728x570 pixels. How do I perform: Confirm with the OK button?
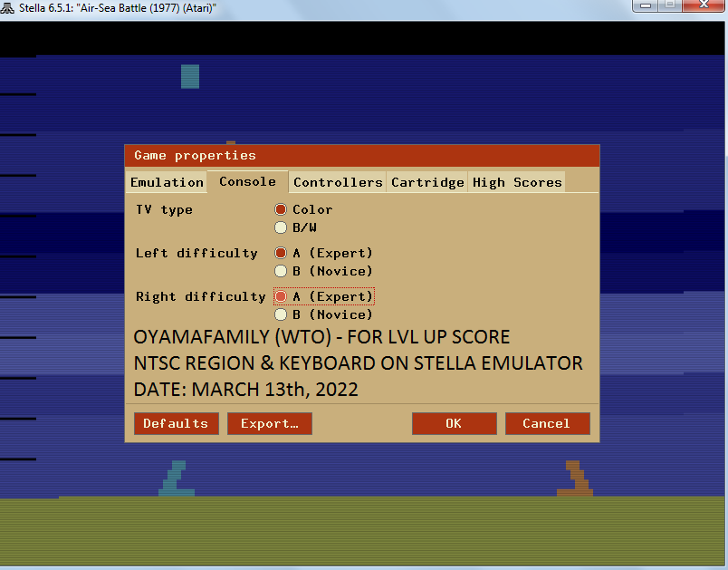click(454, 424)
